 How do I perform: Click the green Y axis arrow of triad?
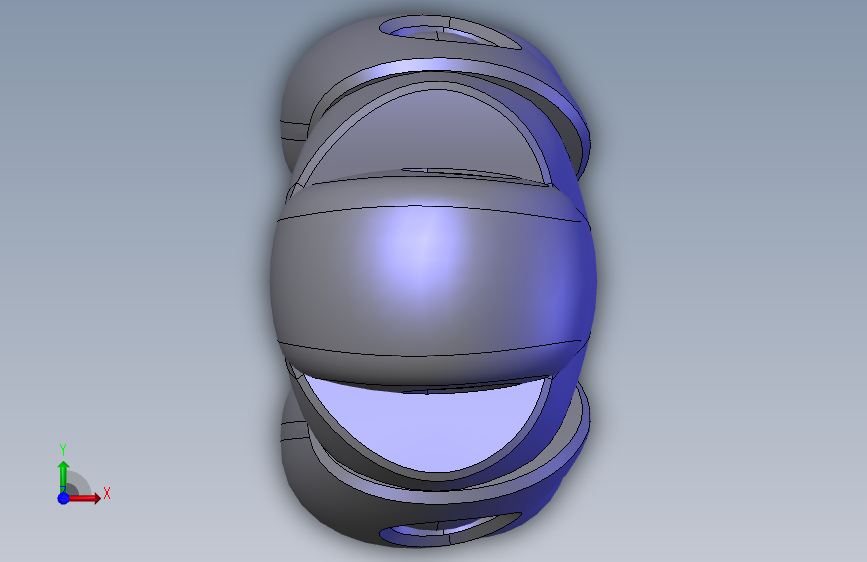(63, 476)
